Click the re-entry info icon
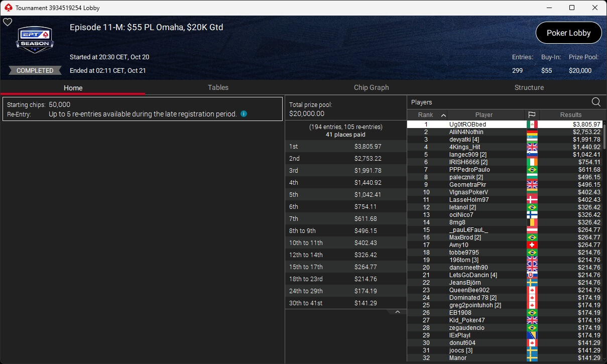Image resolution: width=607 pixels, height=364 pixels. (244, 114)
